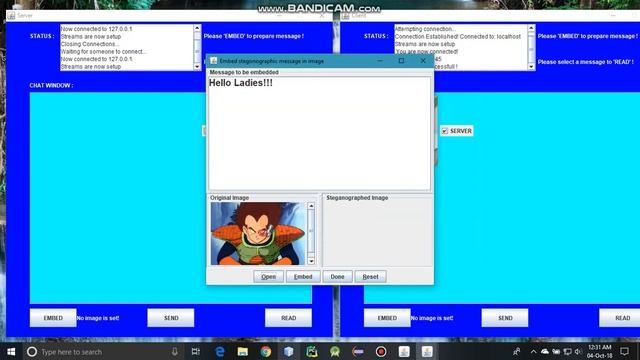Click up arrow of Server status scrollbar
The width and height of the screenshot is (640, 360).
pyautogui.click(x=197, y=28)
